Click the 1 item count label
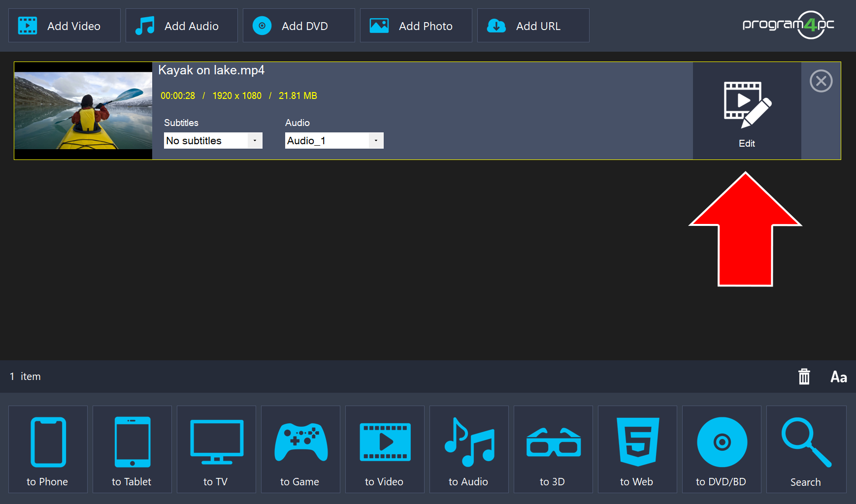This screenshot has height=504, width=856. [x=25, y=377]
